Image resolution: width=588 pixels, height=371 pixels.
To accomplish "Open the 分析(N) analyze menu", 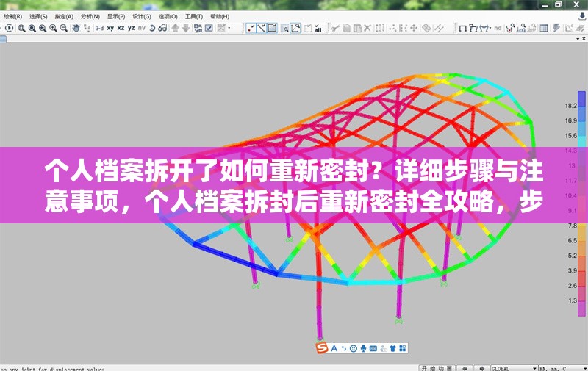I will 90,16.
